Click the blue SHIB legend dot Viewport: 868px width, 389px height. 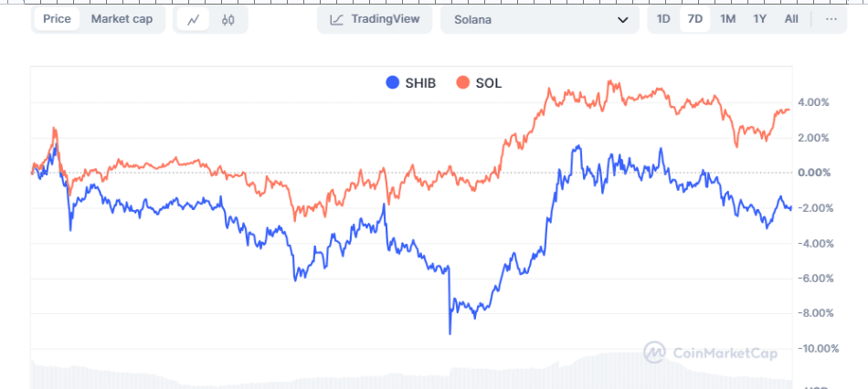pyautogui.click(x=393, y=83)
